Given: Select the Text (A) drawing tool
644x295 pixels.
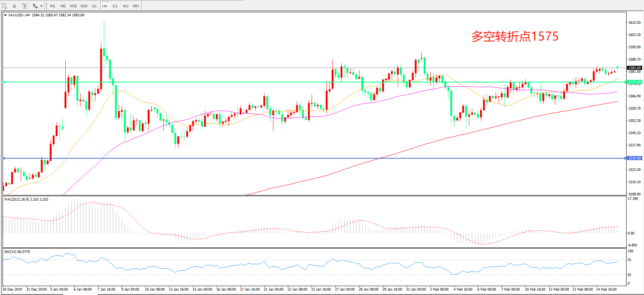Looking at the screenshot, I should [x=14, y=6].
